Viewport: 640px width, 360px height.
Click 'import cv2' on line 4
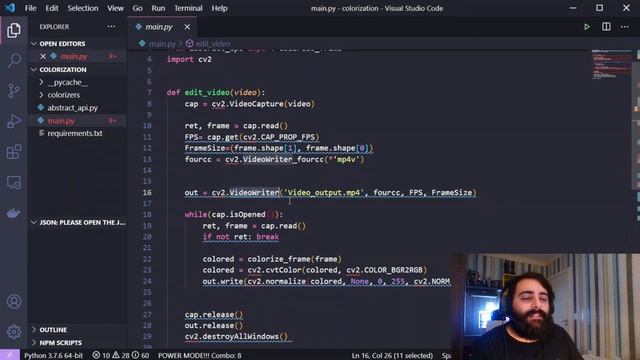tap(189, 60)
